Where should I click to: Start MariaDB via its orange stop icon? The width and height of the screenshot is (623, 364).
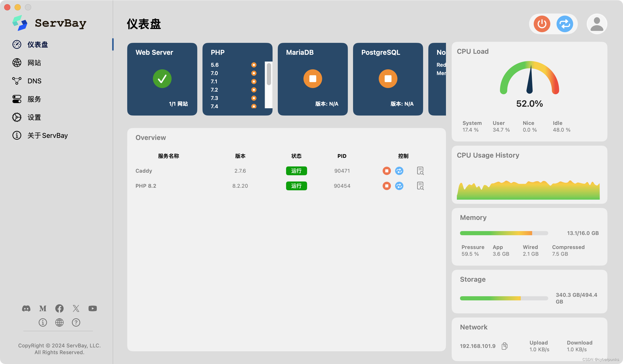[313, 79]
